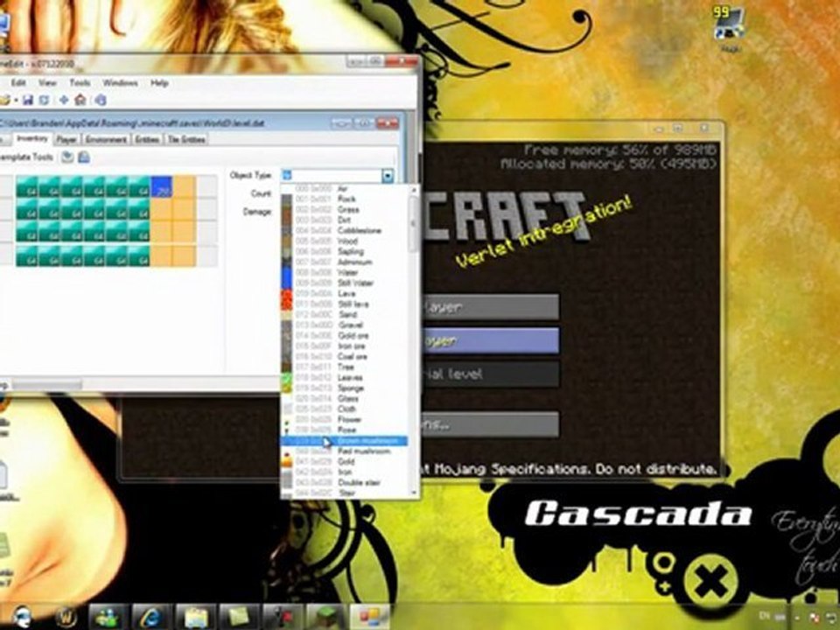Select Gold ore in the object list
Image resolution: width=840 pixels, height=630 pixels.
point(345,335)
